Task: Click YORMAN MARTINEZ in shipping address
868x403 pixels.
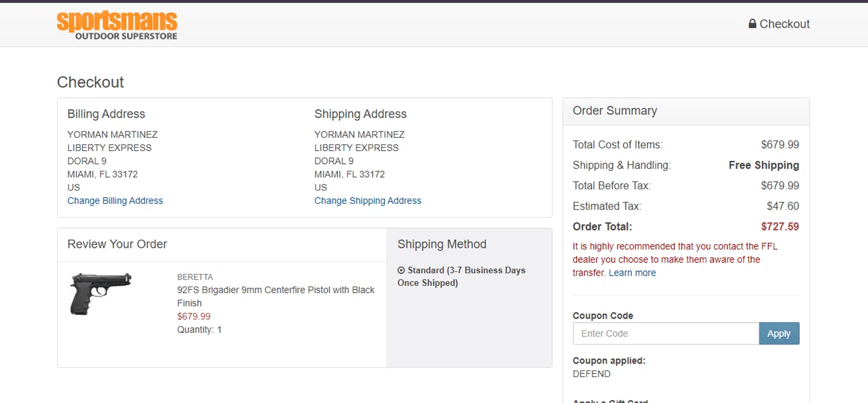Action: [x=360, y=134]
